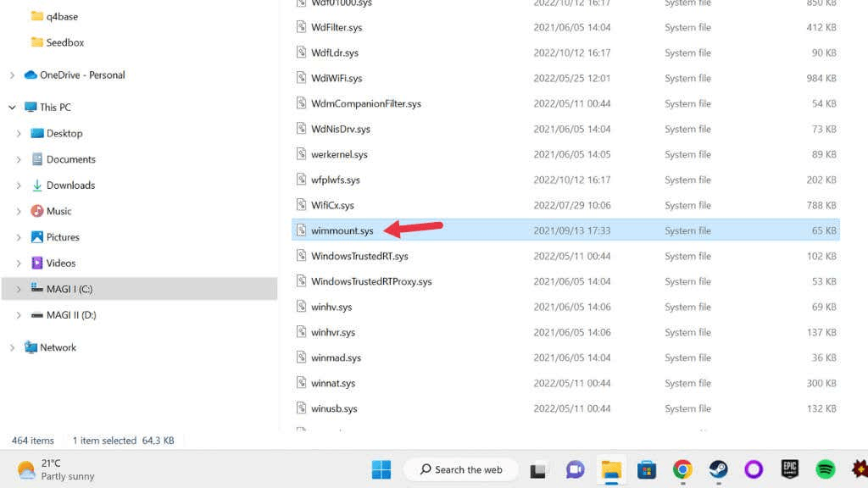The height and width of the screenshot is (488, 868).
Task: Expand the Network tree node
Action: (12, 348)
